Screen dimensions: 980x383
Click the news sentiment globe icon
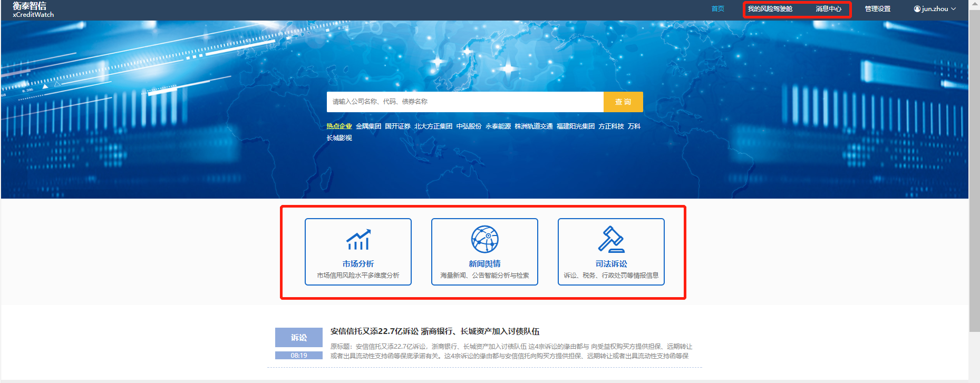(x=484, y=239)
